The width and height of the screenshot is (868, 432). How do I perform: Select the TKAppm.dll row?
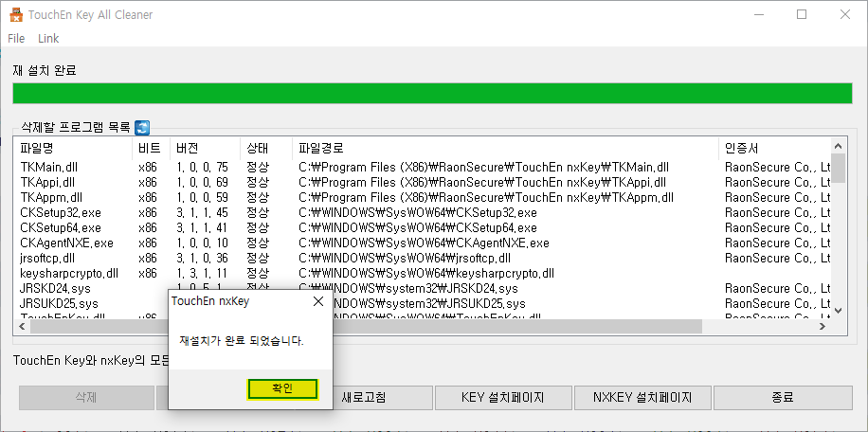coord(423,197)
